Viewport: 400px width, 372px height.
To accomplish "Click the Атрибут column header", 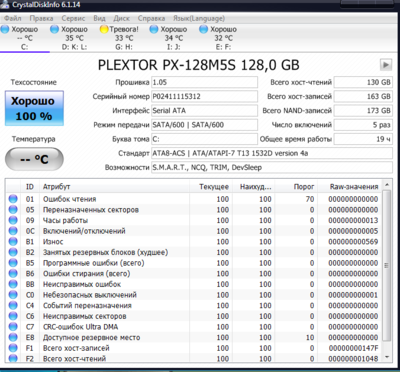I will (114, 187).
